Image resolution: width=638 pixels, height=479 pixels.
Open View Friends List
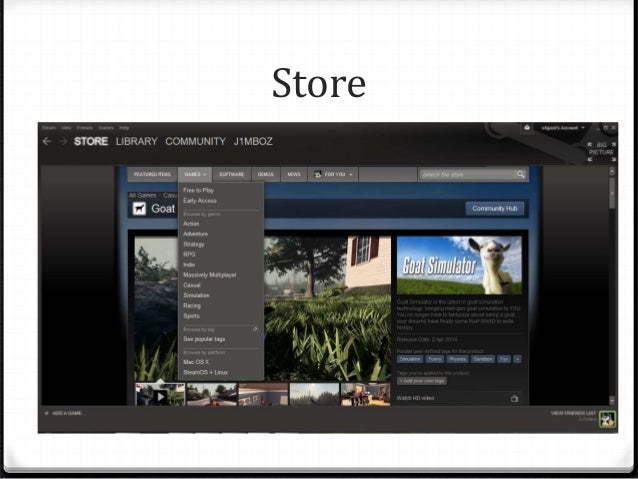[573, 413]
